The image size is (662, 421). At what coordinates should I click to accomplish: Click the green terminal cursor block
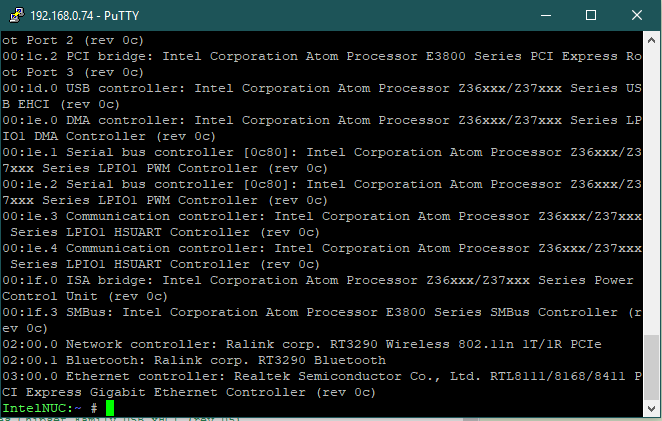(110, 408)
